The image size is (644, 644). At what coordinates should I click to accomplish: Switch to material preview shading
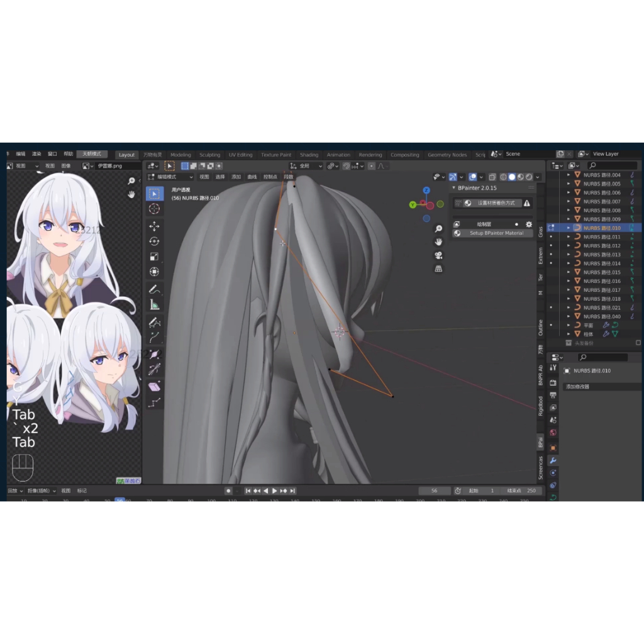[520, 177]
